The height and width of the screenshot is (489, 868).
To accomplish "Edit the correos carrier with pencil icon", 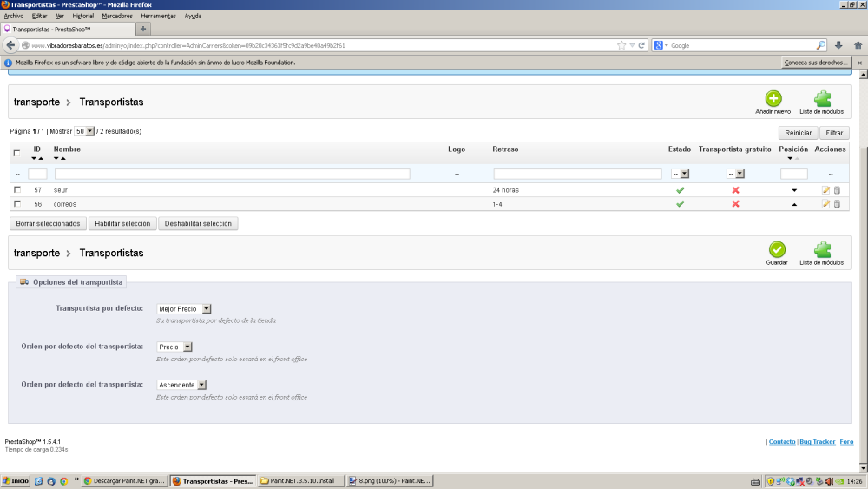I will 826,204.
